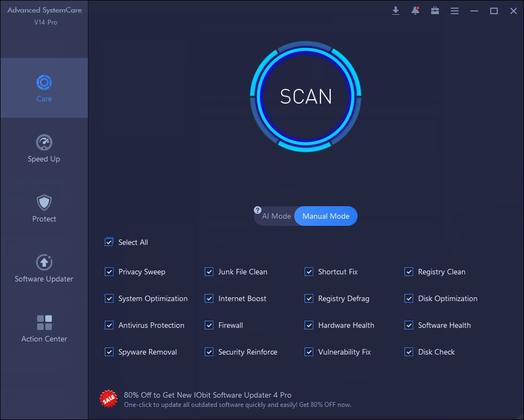Toggle the Privacy Sweep checkbox
Image resolution: width=524 pixels, height=420 pixels.
tap(109, 272)
